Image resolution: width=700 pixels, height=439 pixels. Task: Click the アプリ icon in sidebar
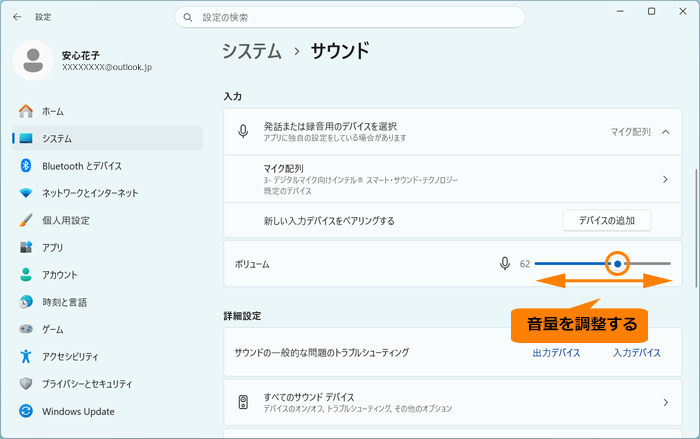click(x=26, y=247)
